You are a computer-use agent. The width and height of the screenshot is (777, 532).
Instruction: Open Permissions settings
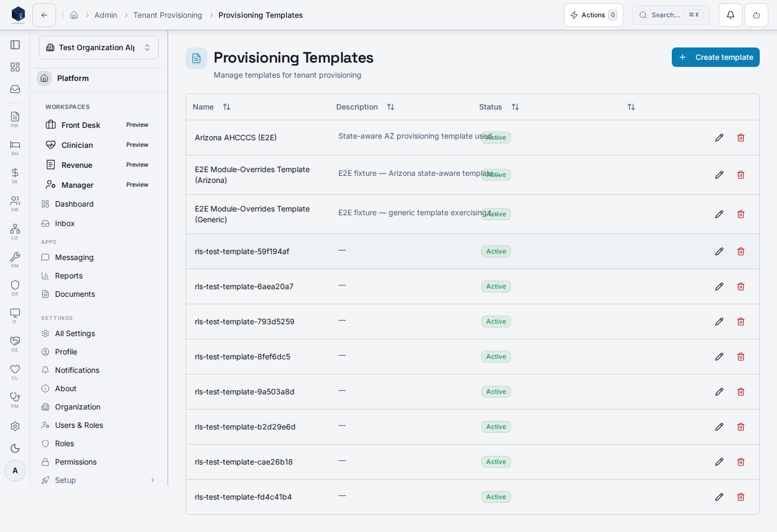99,462
